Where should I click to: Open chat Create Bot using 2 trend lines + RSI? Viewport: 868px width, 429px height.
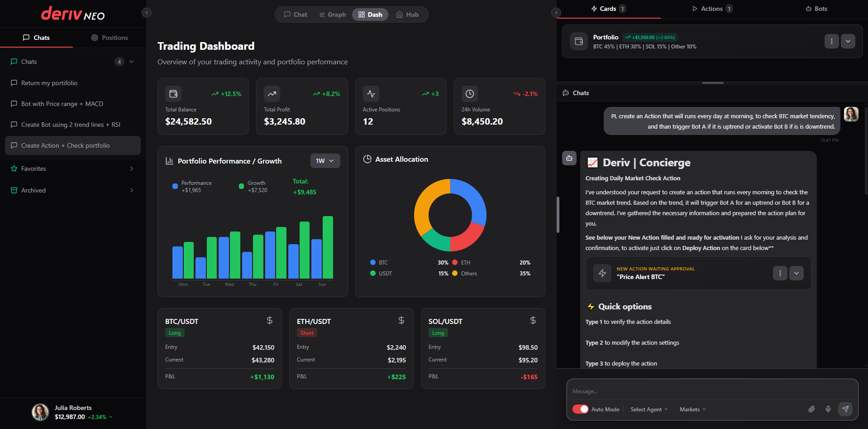tap(73, 125)
